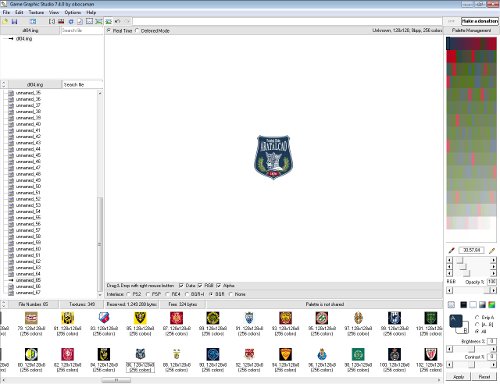Toggle the RGB checkbox

200,285
